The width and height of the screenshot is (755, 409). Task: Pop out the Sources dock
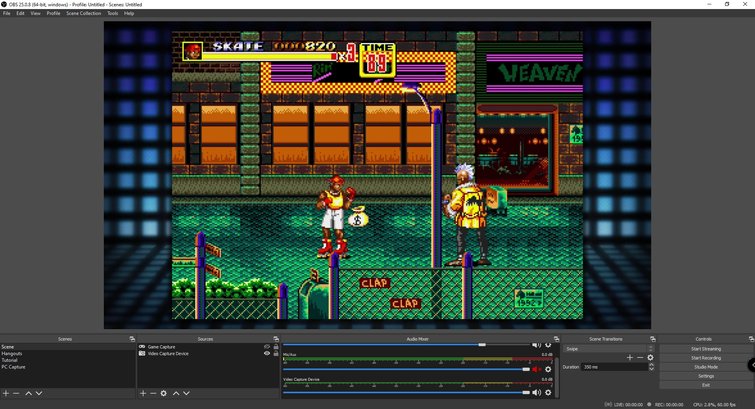point(276,339)
